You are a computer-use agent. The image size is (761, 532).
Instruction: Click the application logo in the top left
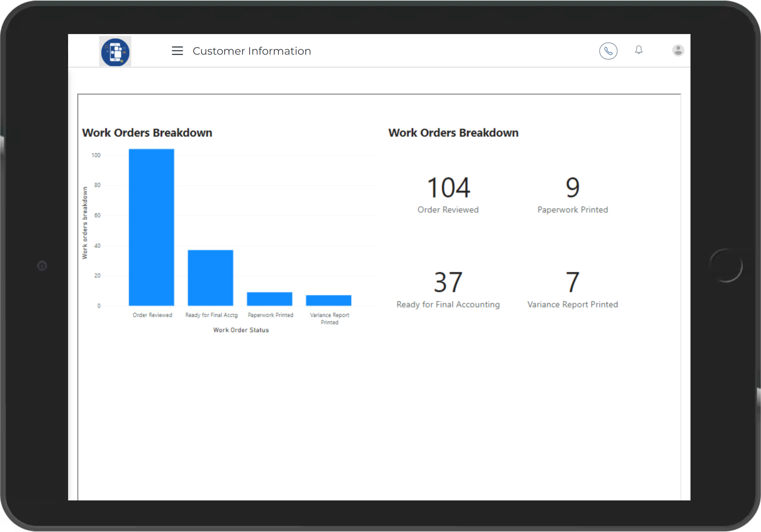(x=115, y=52)
